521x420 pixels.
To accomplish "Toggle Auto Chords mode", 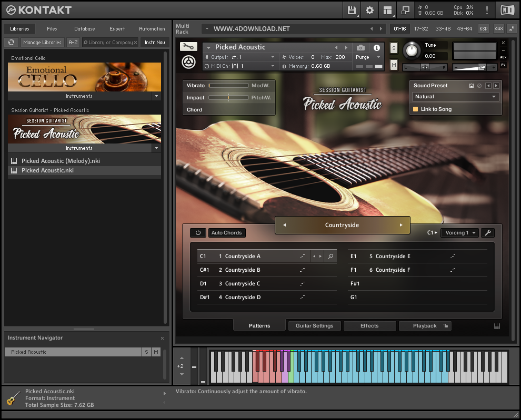I will [x=227, y=233].
